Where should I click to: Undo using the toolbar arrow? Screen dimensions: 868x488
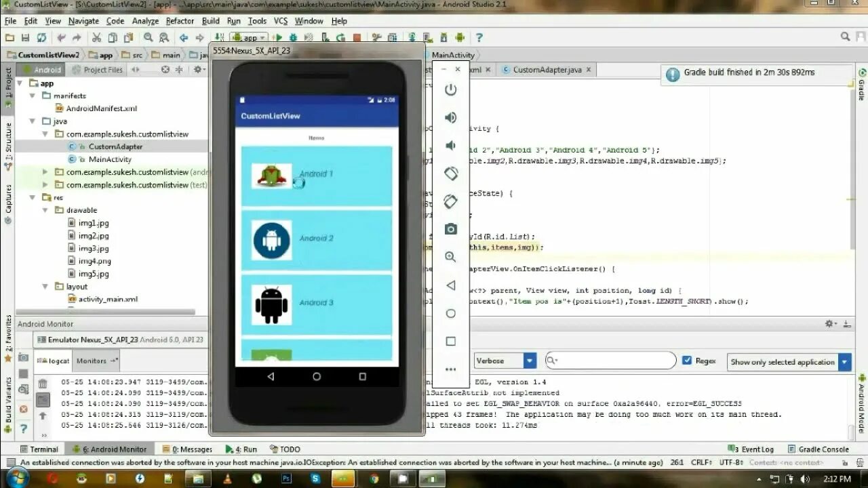click(62, 38)
